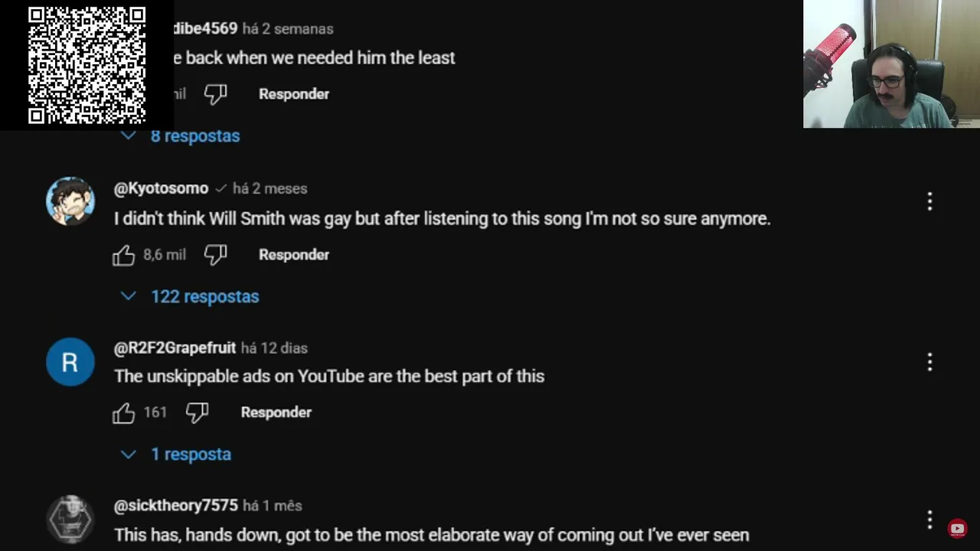Expand the 1 resposta thread
The width and height of the screenshot is (980, 551).
tap(176, 455)
